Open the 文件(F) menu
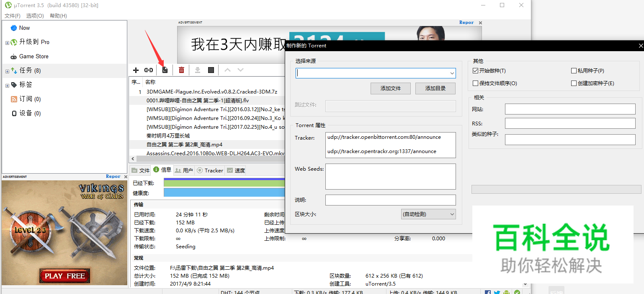 13,16
